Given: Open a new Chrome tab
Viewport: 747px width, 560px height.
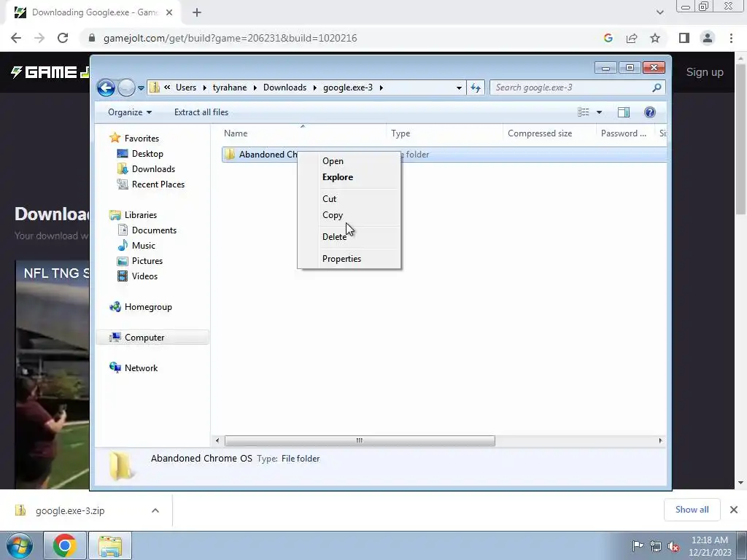Looking at the screenshot, I should [x=197, y=13].
